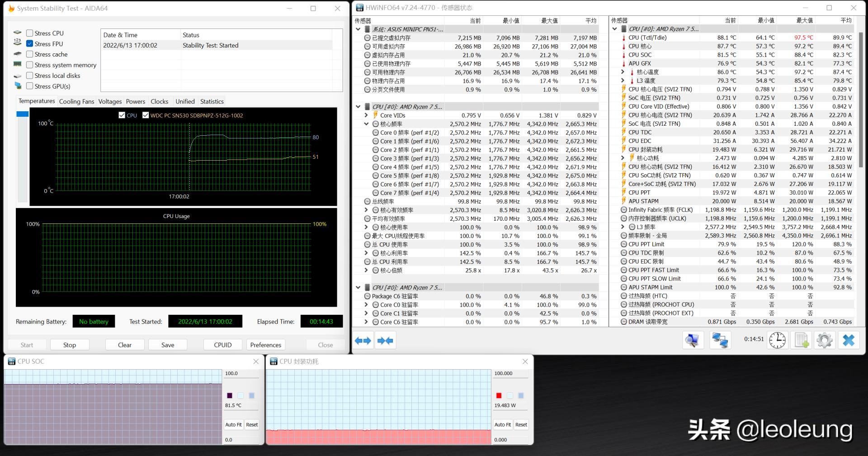Click the Stop button
Image resolution: width=868 pixels, height=456 pixels.
[x=69, y=344]
